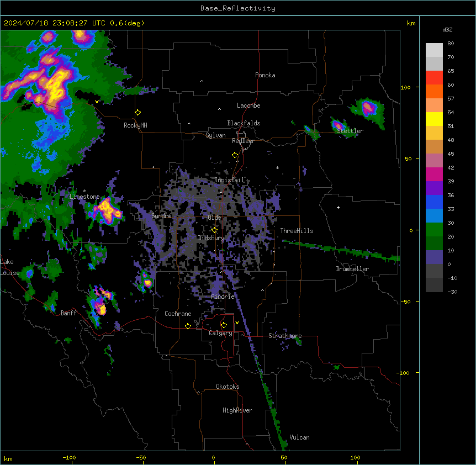Pick the light grey 70-80 dBZ legend swatch

coord(434,50)
